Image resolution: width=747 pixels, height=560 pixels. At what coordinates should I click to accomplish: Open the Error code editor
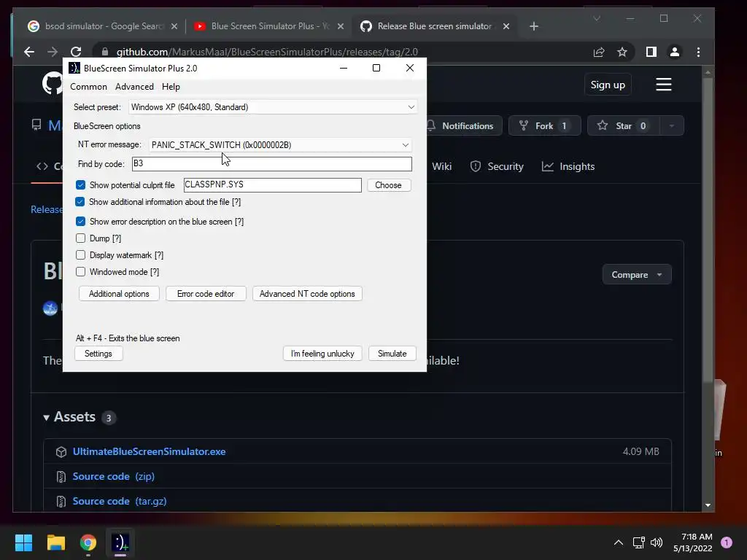206,294
